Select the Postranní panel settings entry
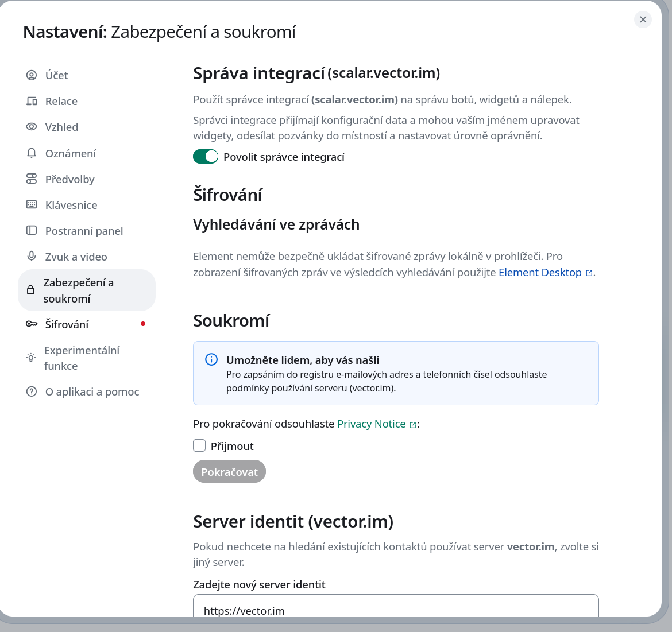Screen dimensions: 672x632 84,230
